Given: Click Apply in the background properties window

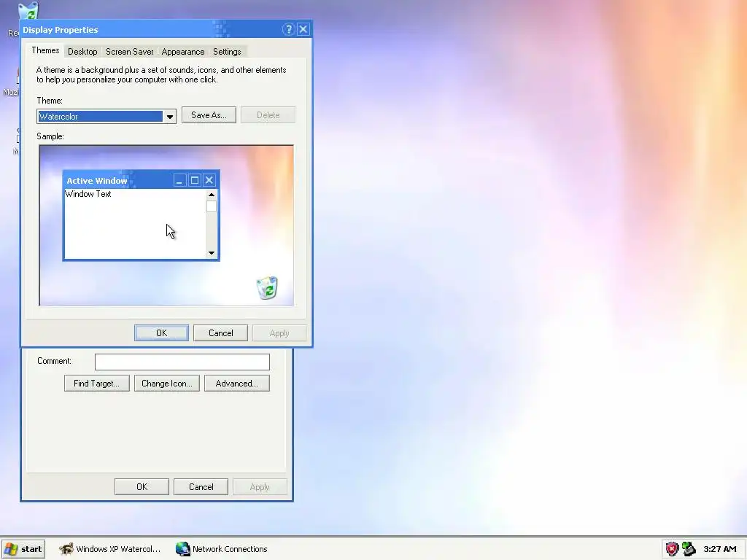Looking at the screenshot, I should (260, 486).
